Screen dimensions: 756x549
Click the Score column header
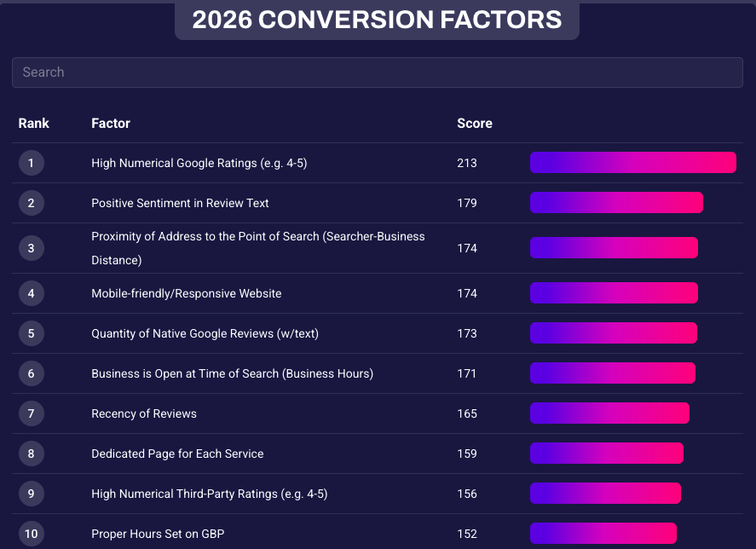coord(475,124)
